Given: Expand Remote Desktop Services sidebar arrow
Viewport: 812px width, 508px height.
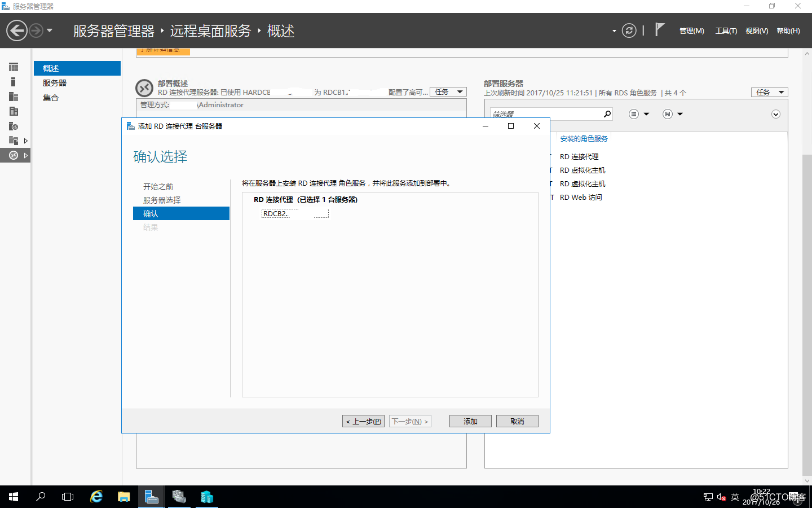Looking at the screenshot, I should [x=25, y=155].
